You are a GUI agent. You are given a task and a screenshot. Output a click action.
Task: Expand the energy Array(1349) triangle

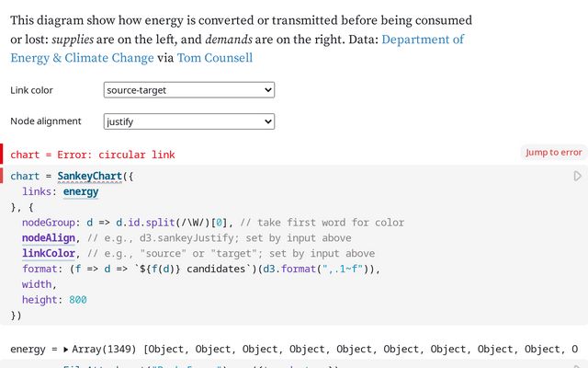tap(65, 350)
